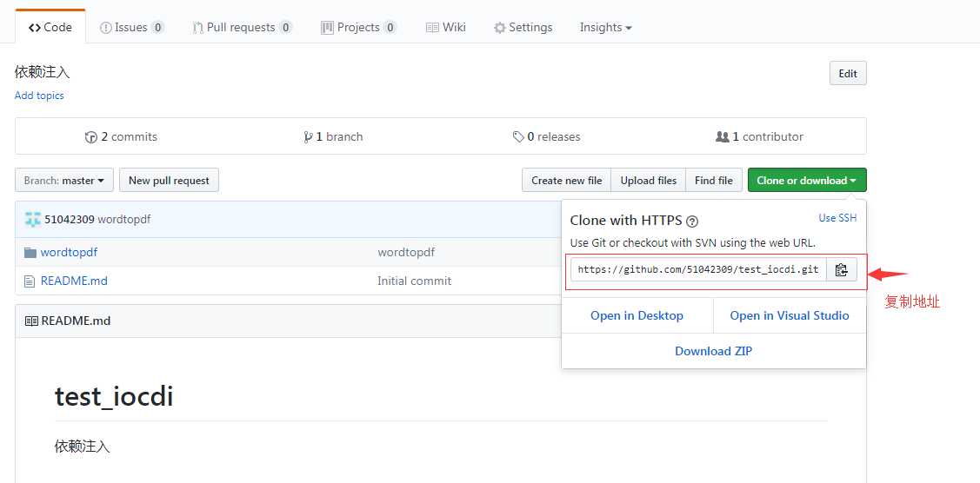Open the Issues tab
Viewport: 980px width, 483px height.
coord(132,28)
